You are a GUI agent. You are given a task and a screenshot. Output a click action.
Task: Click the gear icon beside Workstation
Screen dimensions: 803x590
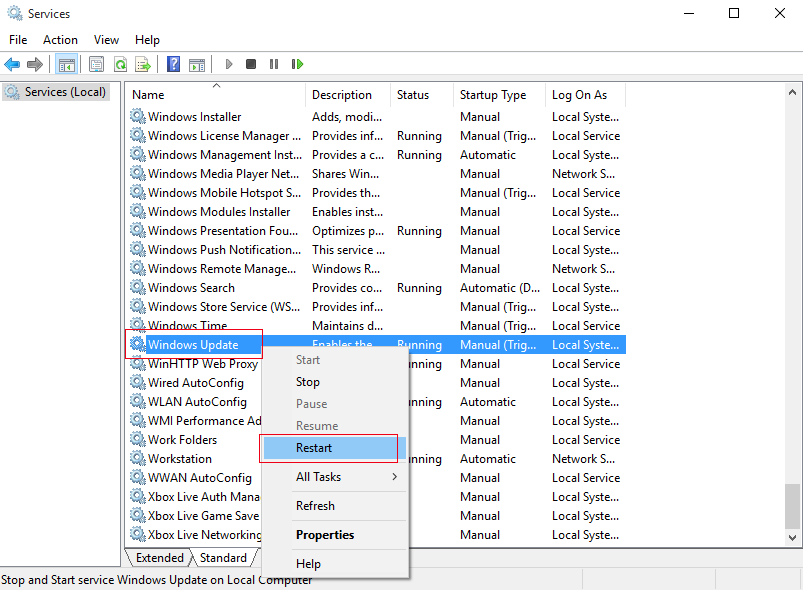pyautogui.click(x=137, y=458)
